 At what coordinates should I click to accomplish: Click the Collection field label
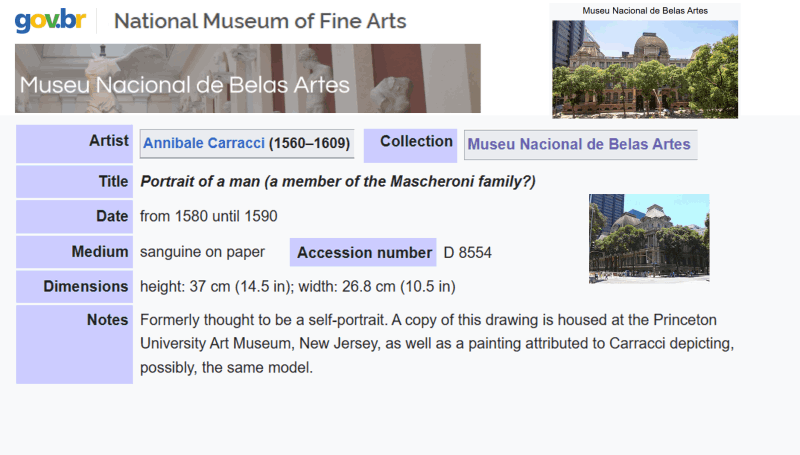[x=416, y=141]
